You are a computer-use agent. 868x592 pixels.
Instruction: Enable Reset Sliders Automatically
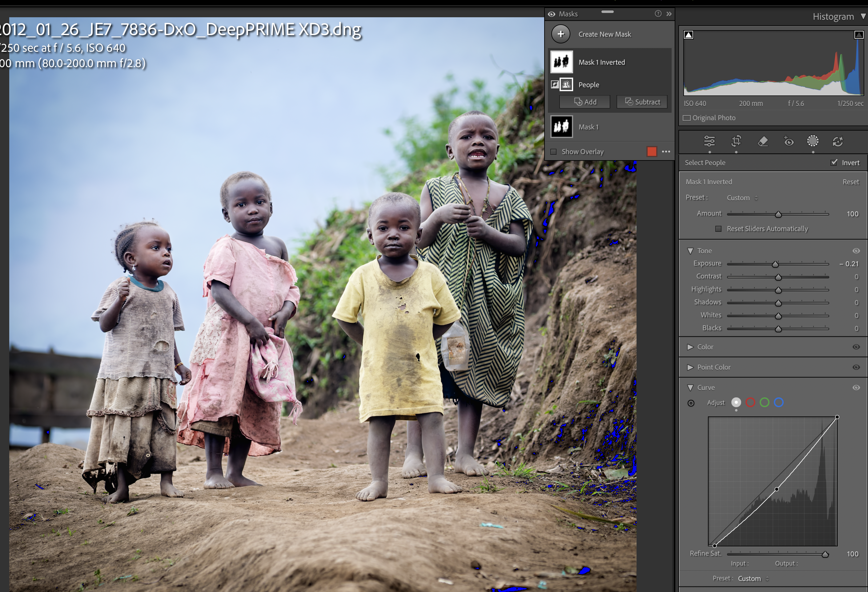[718, 229]
